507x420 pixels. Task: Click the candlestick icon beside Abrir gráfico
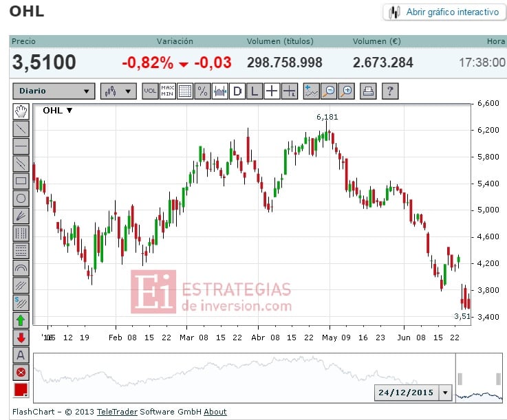394,12
